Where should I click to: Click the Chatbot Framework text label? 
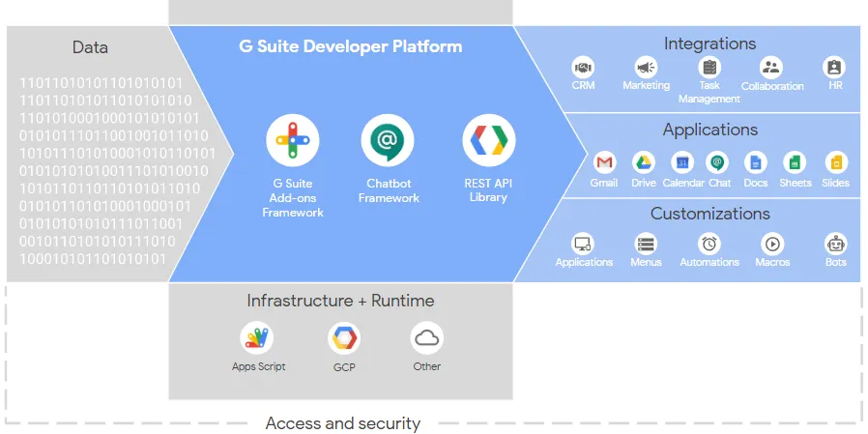[389, 191]
